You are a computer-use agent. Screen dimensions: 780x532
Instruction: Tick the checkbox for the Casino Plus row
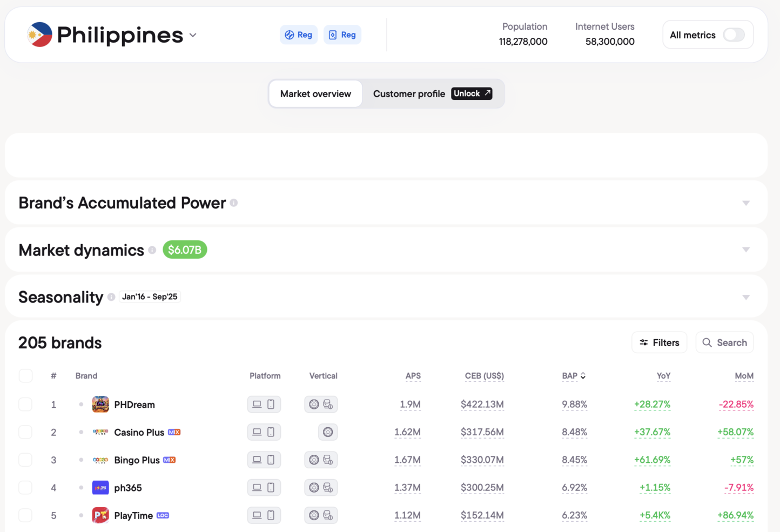pyautogui.click(x=25, y=432)
